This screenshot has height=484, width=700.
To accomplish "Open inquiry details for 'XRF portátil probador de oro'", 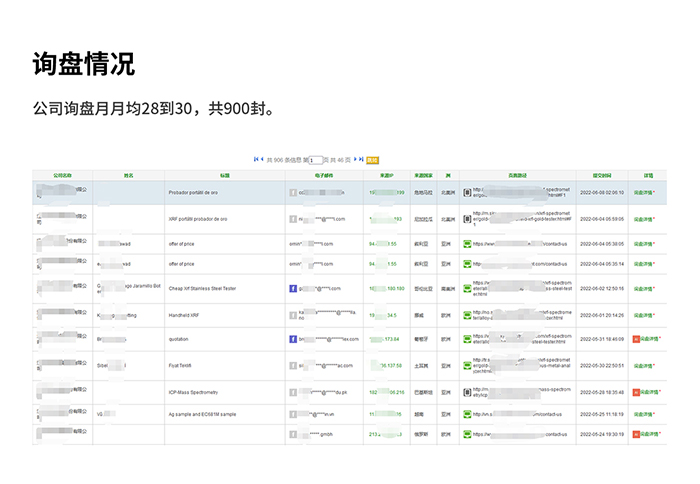I will [644, 219].
